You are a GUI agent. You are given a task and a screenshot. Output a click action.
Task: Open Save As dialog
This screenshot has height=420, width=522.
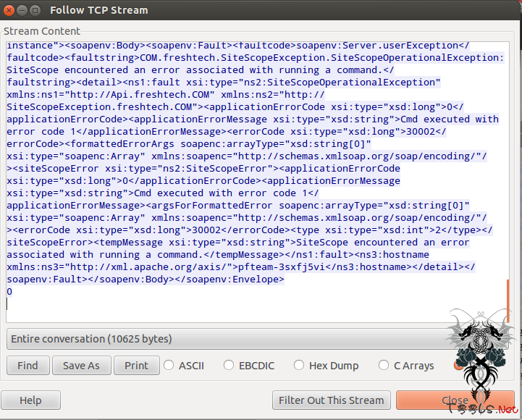point(82,366)
